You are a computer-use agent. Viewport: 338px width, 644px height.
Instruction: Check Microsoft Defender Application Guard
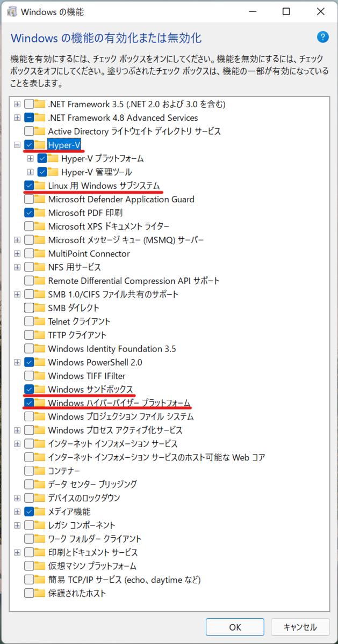click(29, 199)
